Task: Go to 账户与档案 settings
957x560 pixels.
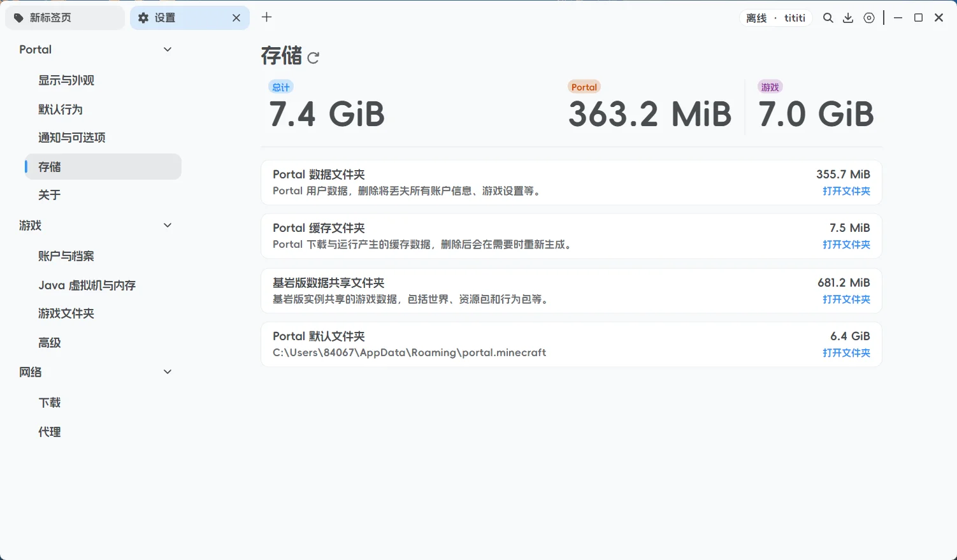Action: coord(103,256)
